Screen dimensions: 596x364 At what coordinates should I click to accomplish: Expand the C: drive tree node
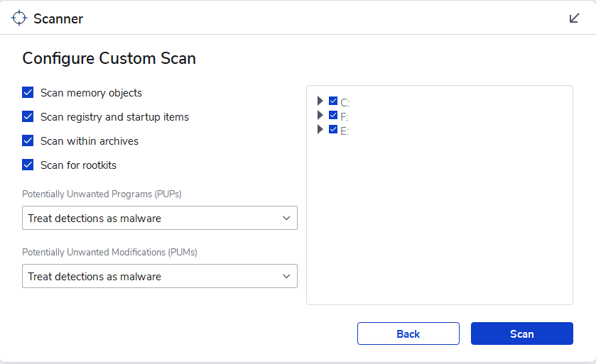tap(320, 101)
